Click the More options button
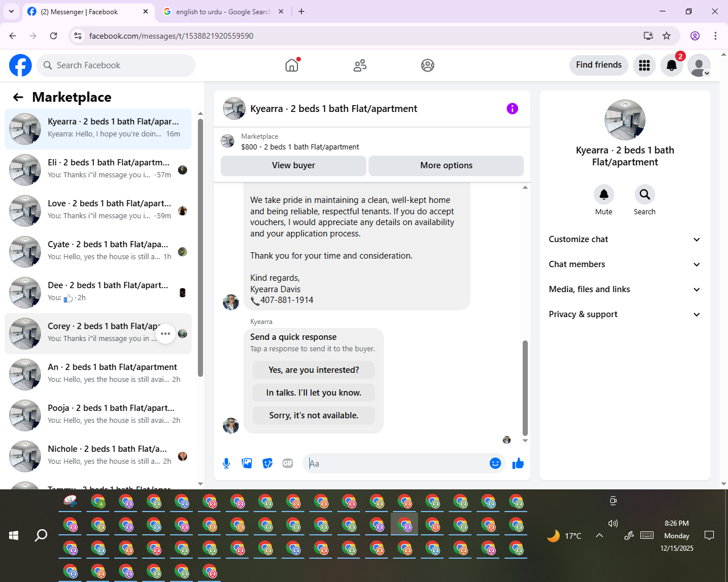Viewport: 728px width, 582px height. [x=446, y=165]
